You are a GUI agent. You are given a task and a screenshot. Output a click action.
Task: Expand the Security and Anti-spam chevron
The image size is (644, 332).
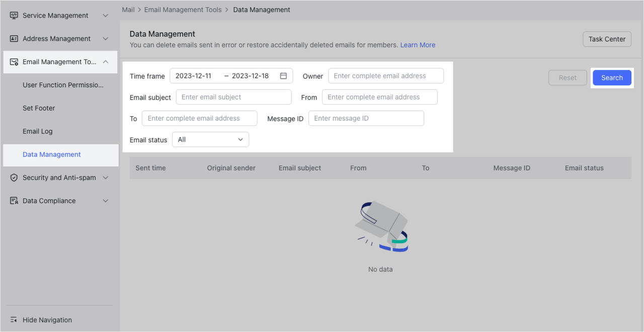click(106, 178)
